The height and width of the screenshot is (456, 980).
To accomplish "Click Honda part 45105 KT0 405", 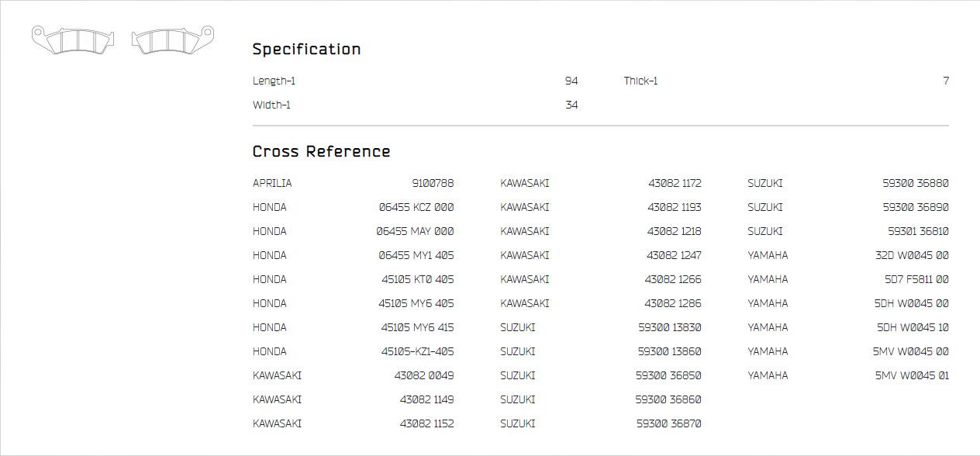I will [417, 279].
